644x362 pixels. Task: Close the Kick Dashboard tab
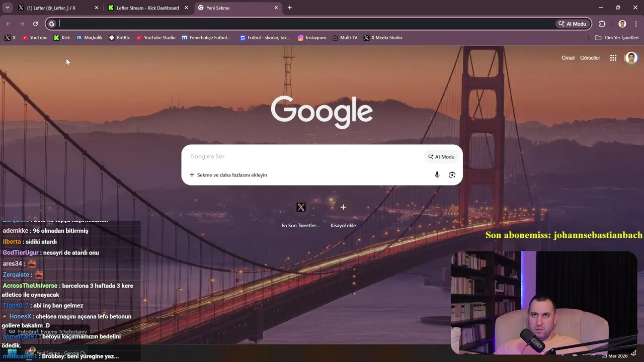[186, 8]
